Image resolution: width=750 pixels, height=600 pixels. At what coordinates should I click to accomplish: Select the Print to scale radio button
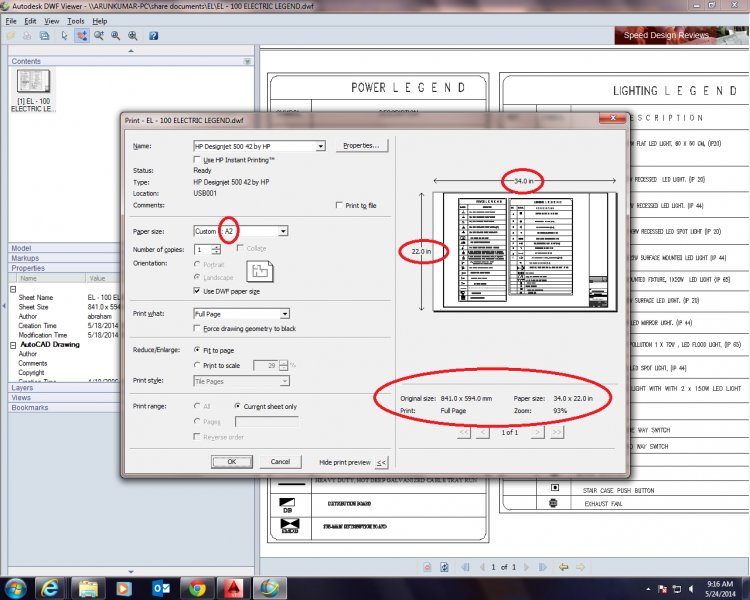click(197, 365)
